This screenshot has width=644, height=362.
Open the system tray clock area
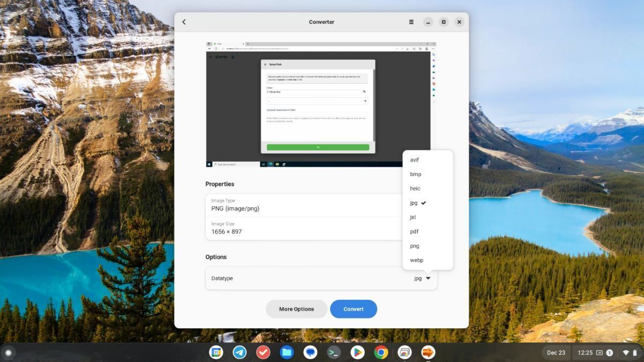(585, 352)
